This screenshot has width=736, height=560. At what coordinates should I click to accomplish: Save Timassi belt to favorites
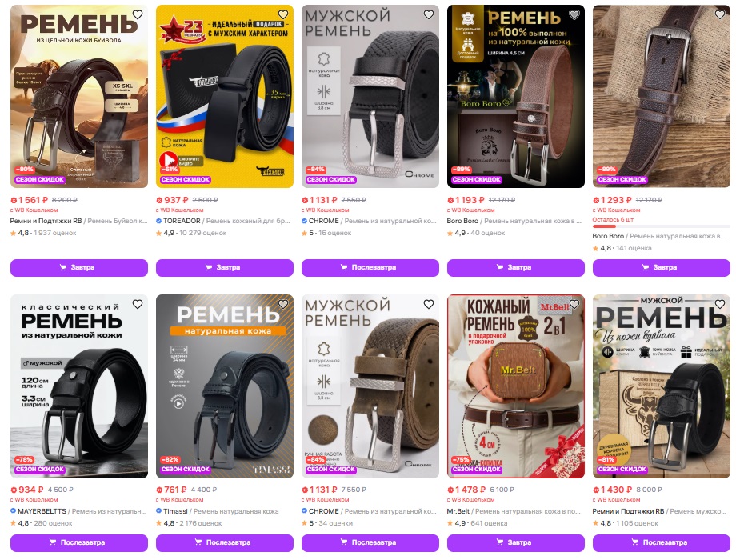(x=283, y=304)
